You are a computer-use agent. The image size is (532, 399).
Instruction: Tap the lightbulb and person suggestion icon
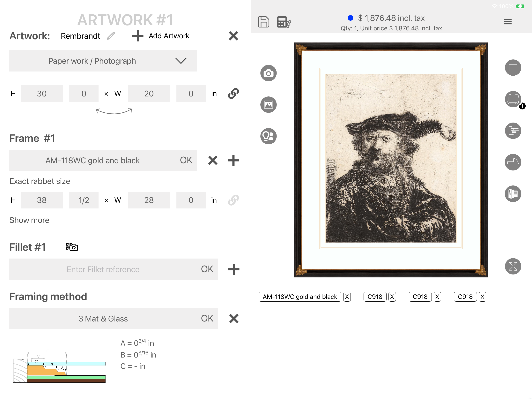[x=268, y=136]
